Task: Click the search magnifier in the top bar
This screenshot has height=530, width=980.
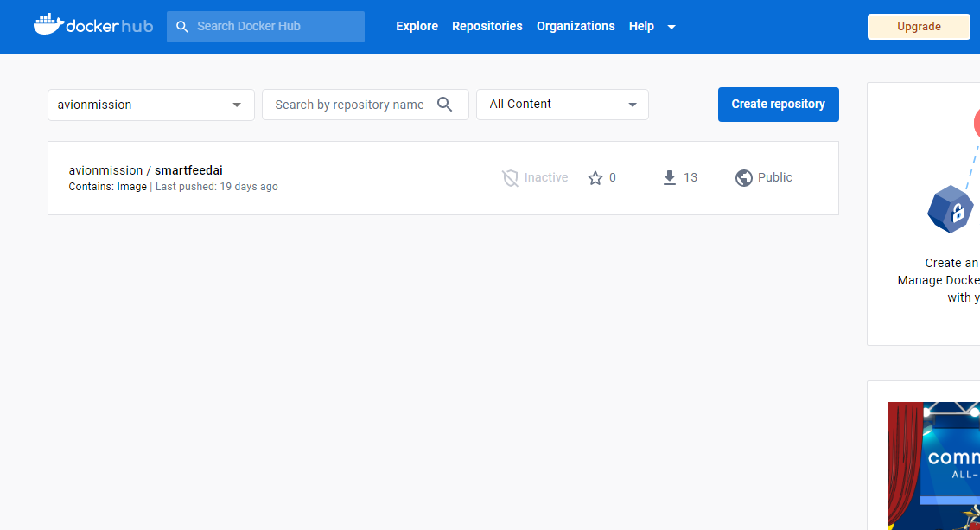Action: 182,27
